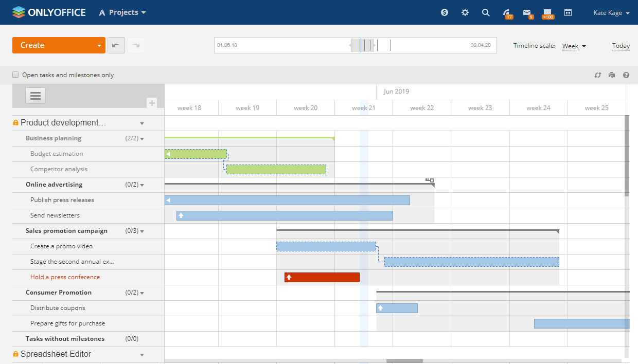
Task: Open the search magnifier icon
Action: [x=486, y=12]
